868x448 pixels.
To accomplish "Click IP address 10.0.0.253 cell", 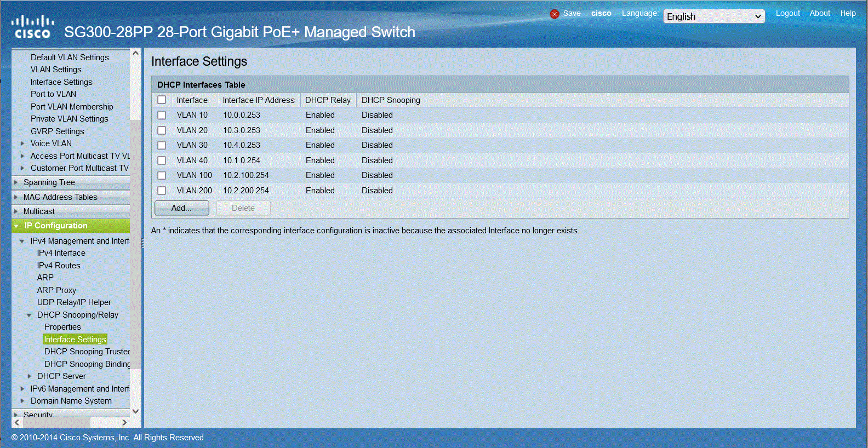I will coord(242,115).
